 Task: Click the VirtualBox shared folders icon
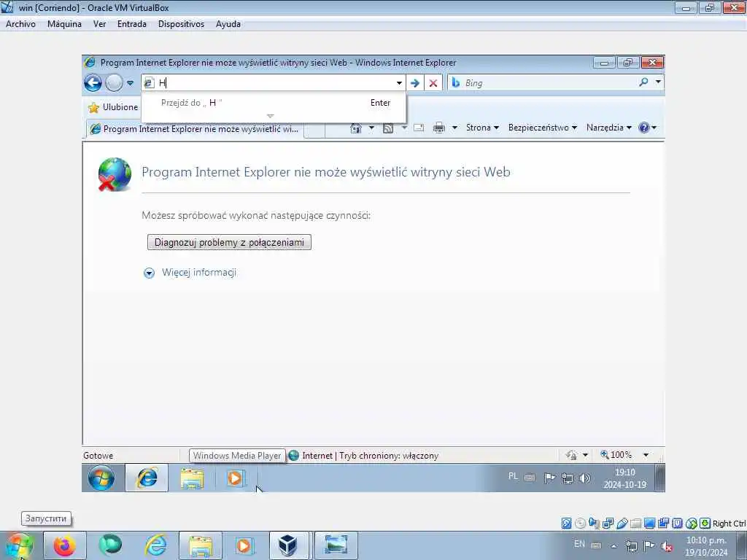(x=635, y=524)
